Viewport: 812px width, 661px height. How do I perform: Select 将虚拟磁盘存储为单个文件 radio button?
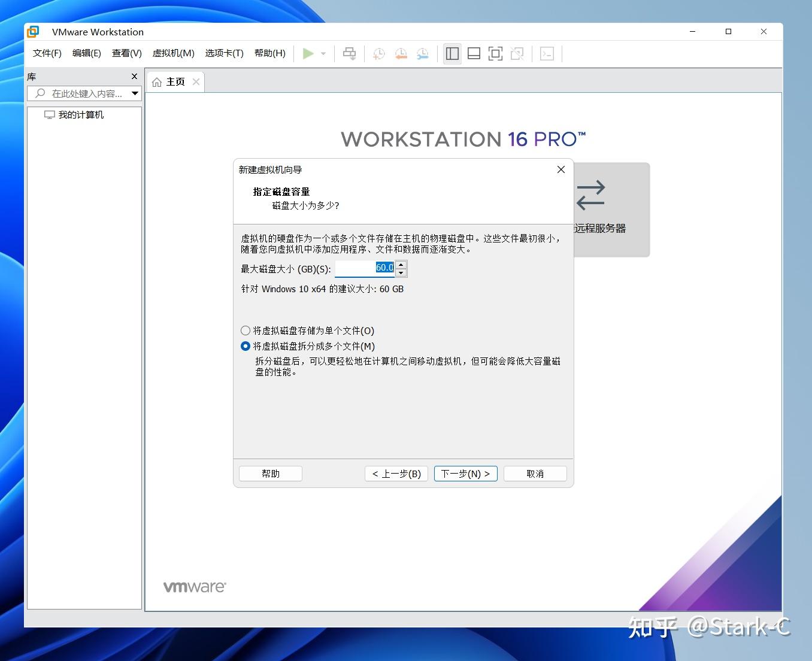[246, 330]
